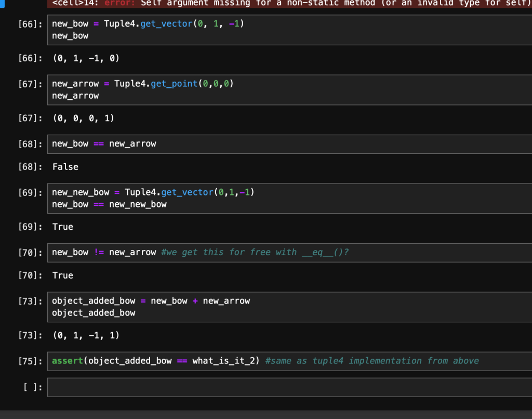Select the cell comparing new_bow == new_arrow
This screenshot has width=532, height=419.
[x=289, y=144]
